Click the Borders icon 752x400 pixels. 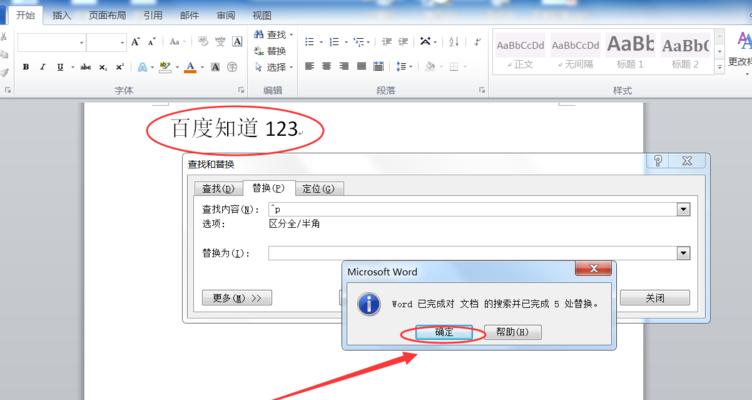454,66
